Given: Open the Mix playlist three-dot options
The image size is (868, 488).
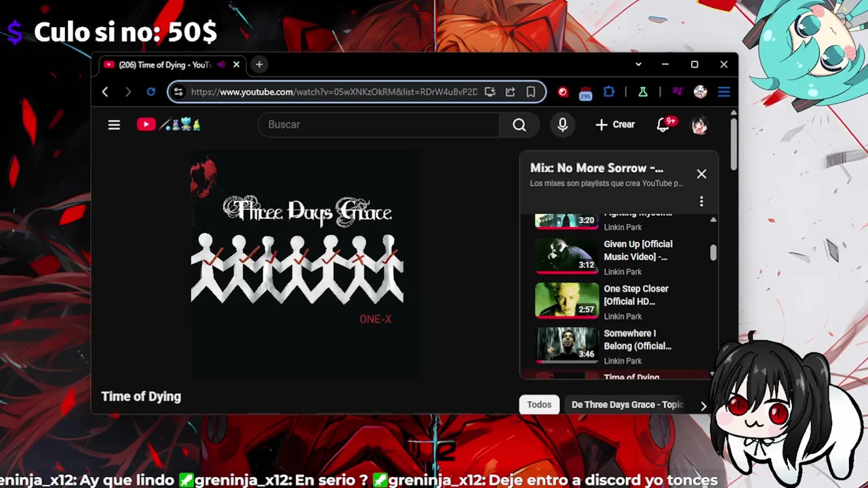Looking at the screenshot, I should pyautogui.click(x=701, y=201).
